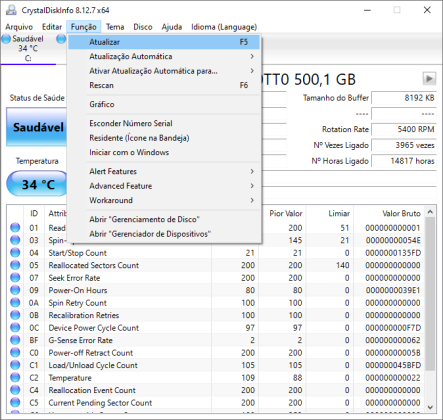Expand the Alert Features submenu
Viewport: 443px width, 420px height.
[x=164, y=171]
